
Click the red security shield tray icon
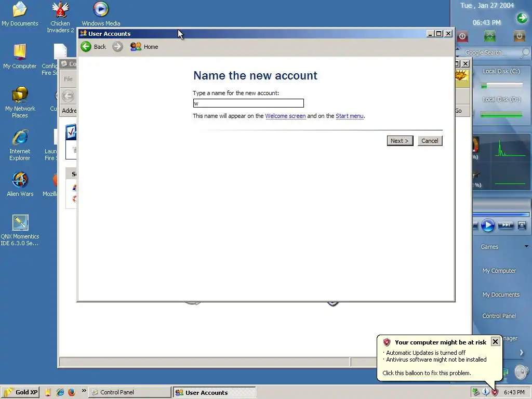pyautogui.click(x=495, y=392)
